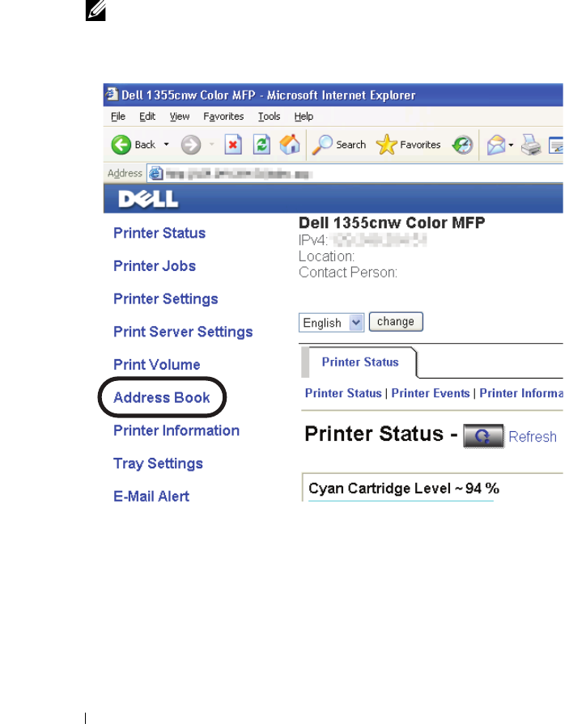Click the 'IPv4:' label
569x728 pixels.
pos(313,240)
